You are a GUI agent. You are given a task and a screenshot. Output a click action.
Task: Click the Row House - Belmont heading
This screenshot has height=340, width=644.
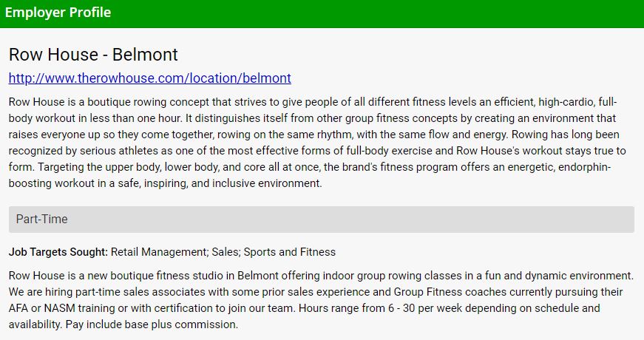click(93, 55)
